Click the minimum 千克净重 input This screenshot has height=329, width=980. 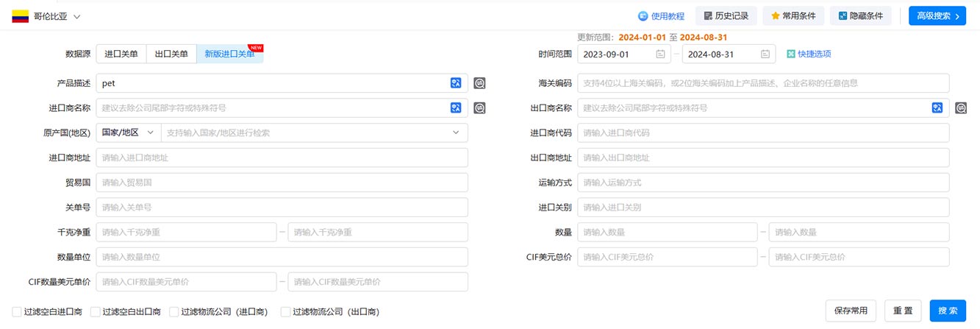(x=186, y=232)
